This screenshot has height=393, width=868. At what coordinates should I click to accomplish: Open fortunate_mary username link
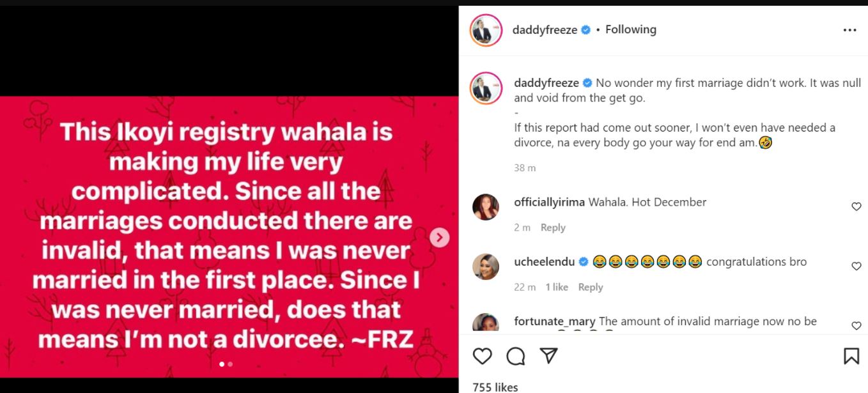click(554, 321)
